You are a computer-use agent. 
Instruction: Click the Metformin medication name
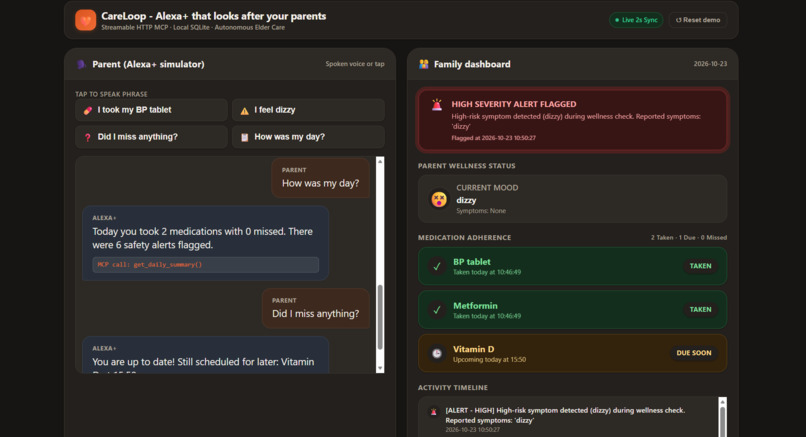[475, 305]
